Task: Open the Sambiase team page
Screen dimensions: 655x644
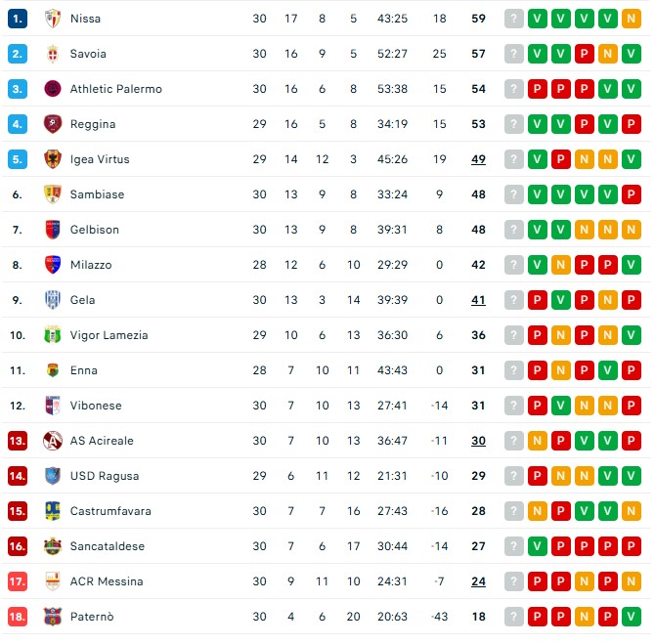Action: click(x=97, y=194)
